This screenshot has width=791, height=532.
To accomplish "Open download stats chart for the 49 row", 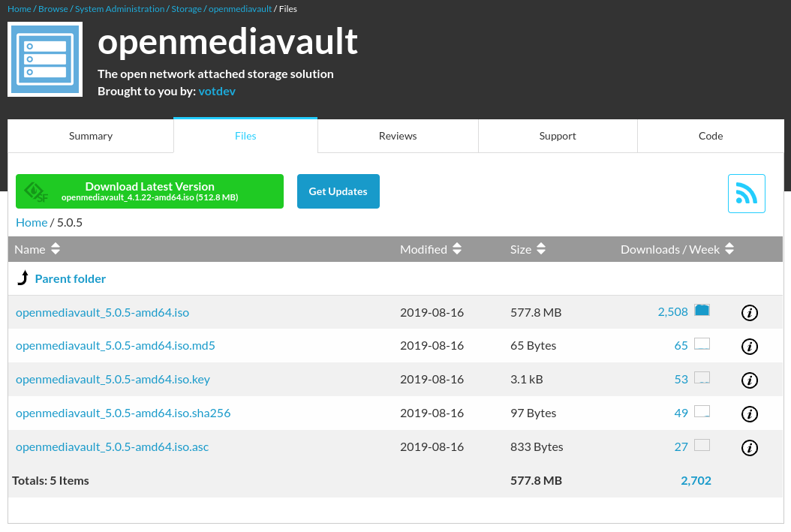I will [x=702, y=411].
